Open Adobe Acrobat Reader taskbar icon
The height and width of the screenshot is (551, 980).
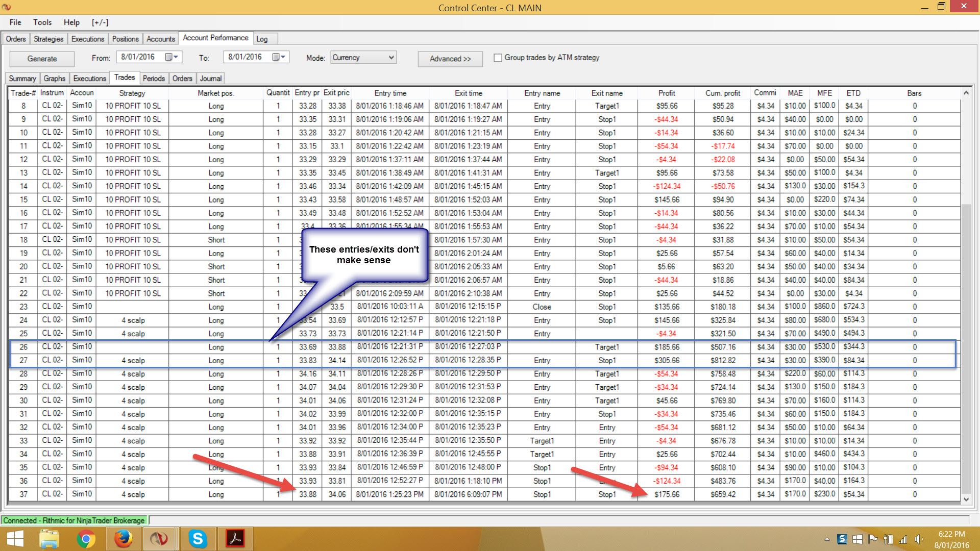pyautogui.click(x=235, y=539)
